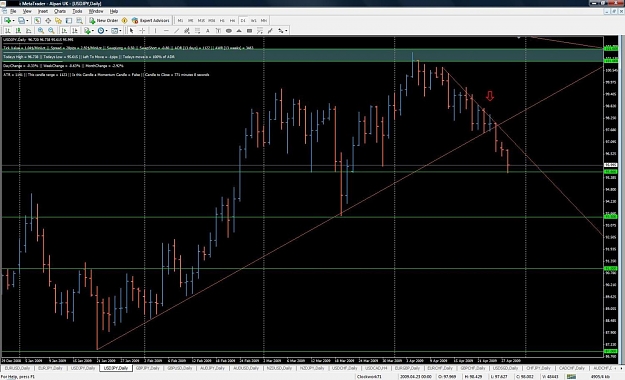Switch to the EURJPY,Daily chart tab
The height and width of the screenshot is (380, 625).
[50, 368]
